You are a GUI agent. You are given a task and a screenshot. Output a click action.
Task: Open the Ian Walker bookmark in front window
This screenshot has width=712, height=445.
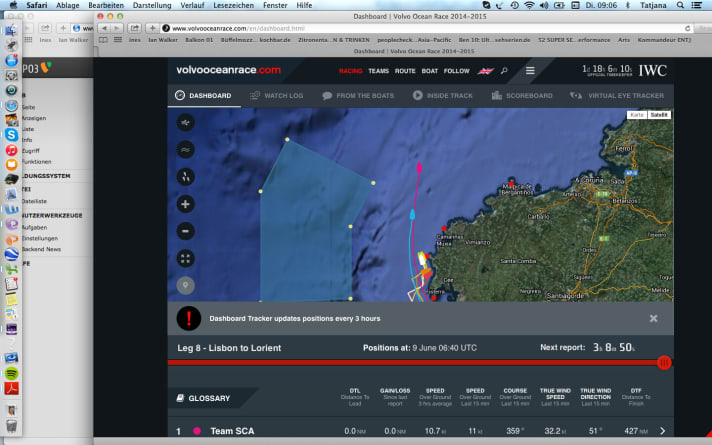(x=163, y=40)
